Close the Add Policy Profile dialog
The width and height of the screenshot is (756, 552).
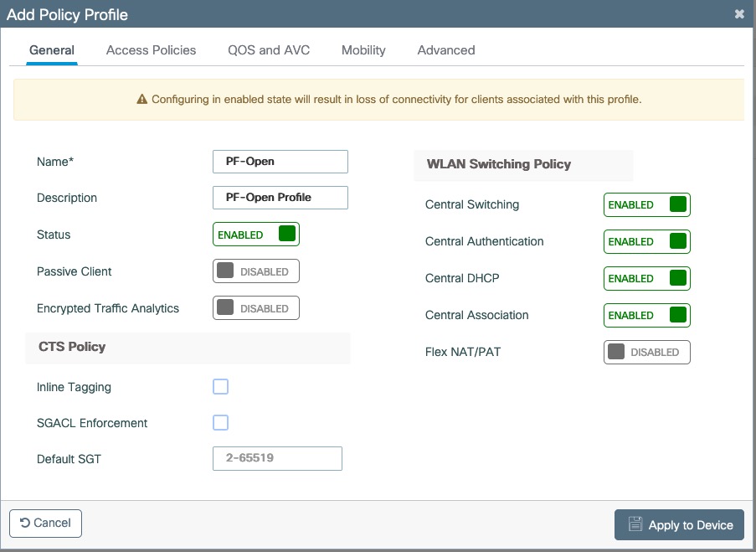click(739, 13)
